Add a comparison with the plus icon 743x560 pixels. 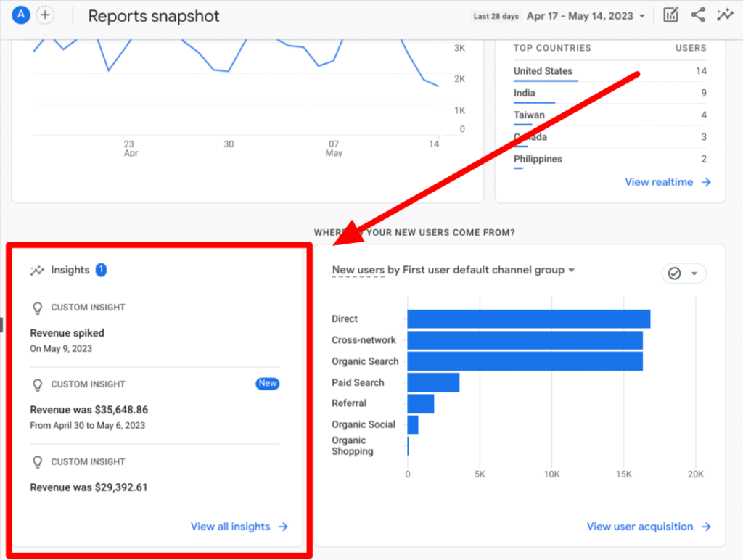(45, 15)
